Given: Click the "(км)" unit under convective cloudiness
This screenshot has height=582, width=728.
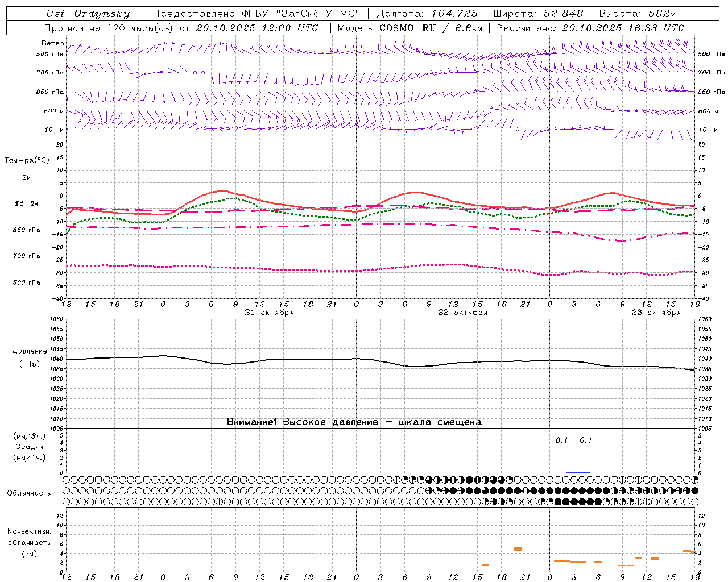Looking at the screenshot, I should (x=29, y=554).
